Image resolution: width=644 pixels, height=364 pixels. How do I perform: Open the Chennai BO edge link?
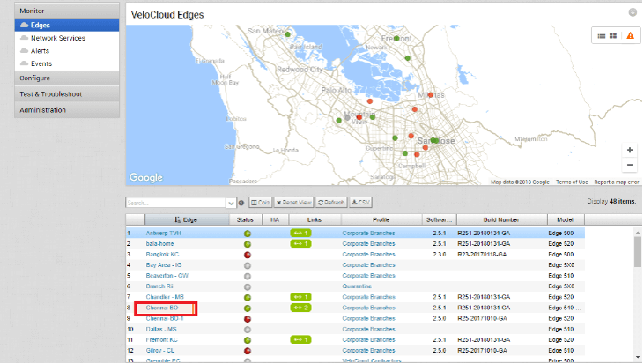pyautogui.click(x=162, y=308)
